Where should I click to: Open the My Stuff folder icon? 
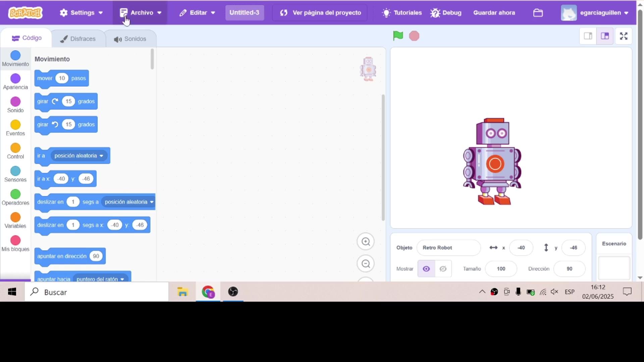(x=538, y=13)
